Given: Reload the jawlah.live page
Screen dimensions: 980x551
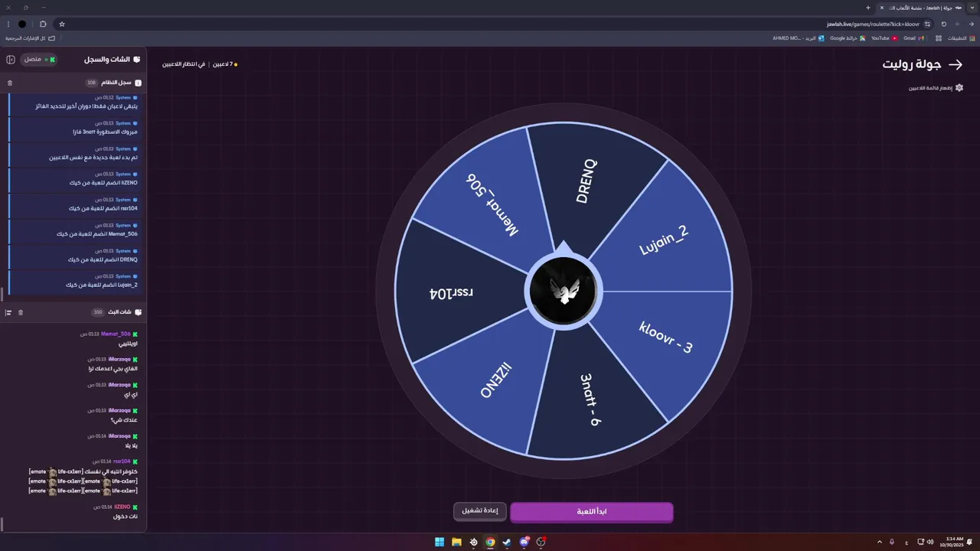Looking at the screenshot, I should (943, 24).
